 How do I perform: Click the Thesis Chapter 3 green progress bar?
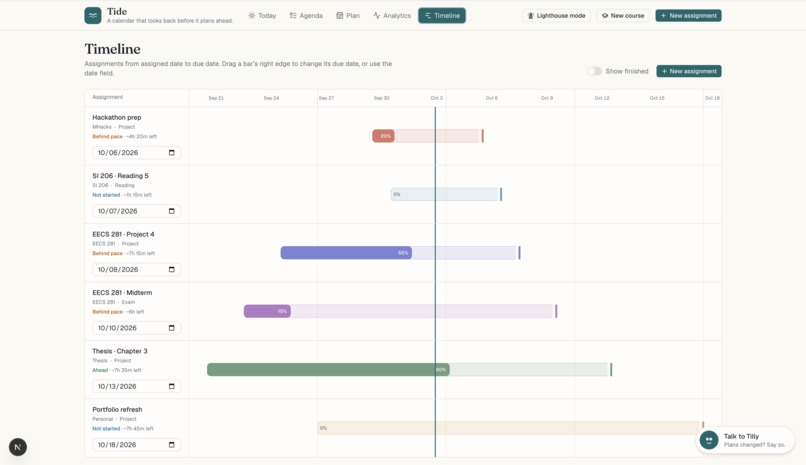pyautogui.click(x=328, y=369)
